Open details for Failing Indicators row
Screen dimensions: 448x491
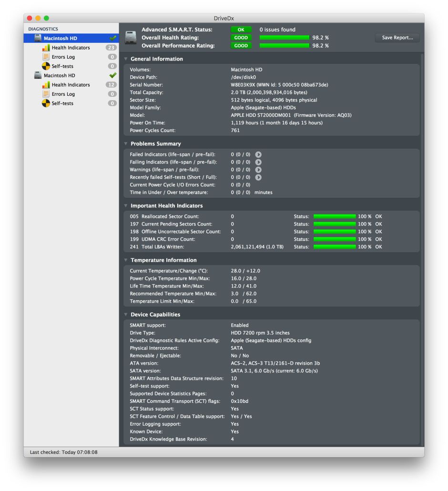(258, 162)
